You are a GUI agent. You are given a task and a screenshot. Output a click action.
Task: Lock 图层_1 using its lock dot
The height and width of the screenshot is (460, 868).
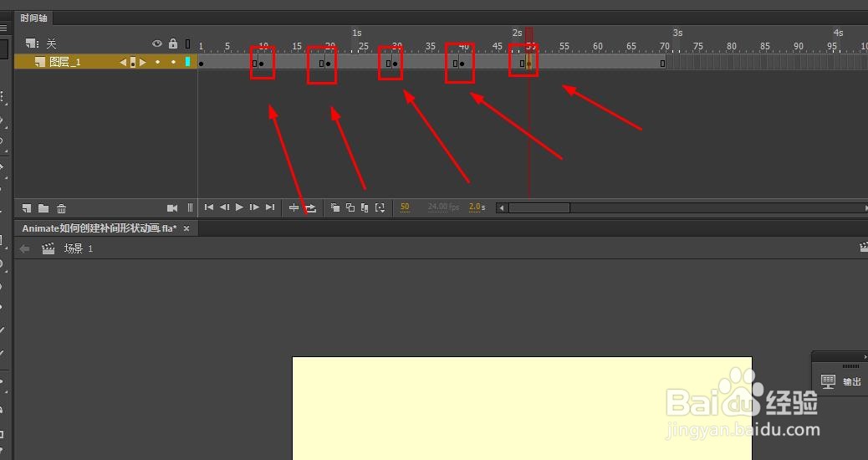(173, 62)
